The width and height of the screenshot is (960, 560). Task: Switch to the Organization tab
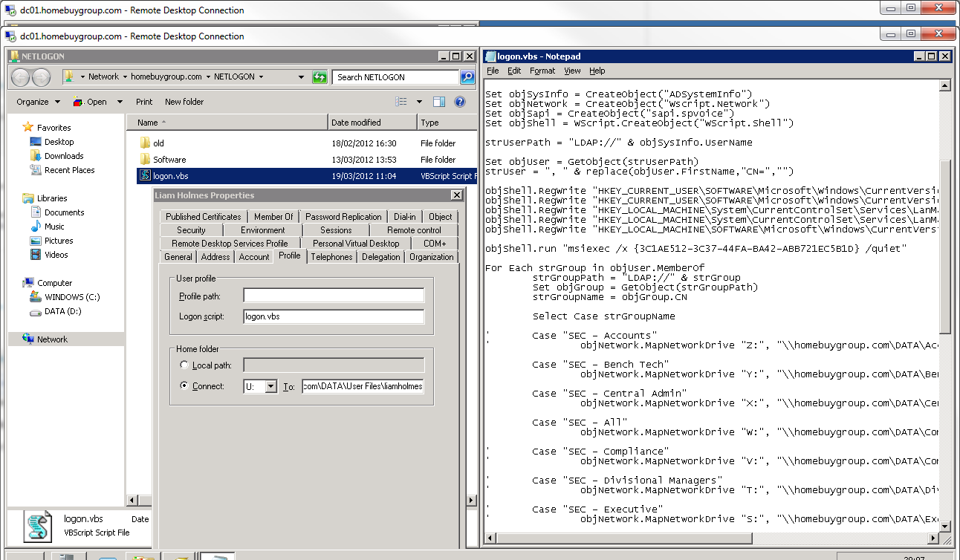coord(432,257)
